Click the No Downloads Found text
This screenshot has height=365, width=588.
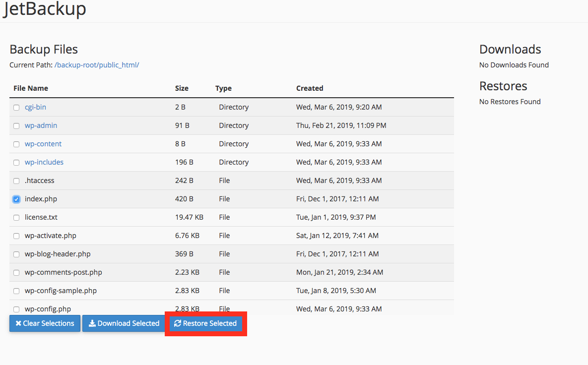514,65
